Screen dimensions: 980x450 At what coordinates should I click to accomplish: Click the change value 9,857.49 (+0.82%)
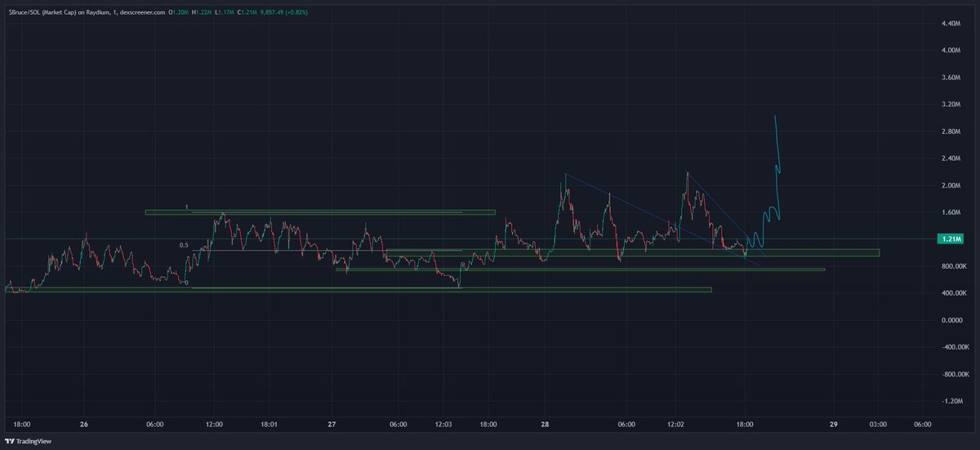[x=284, y=12]
